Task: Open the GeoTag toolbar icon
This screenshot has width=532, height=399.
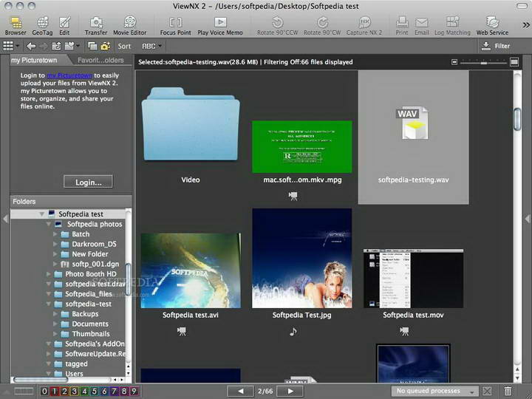Action: (x=43, y=23)
